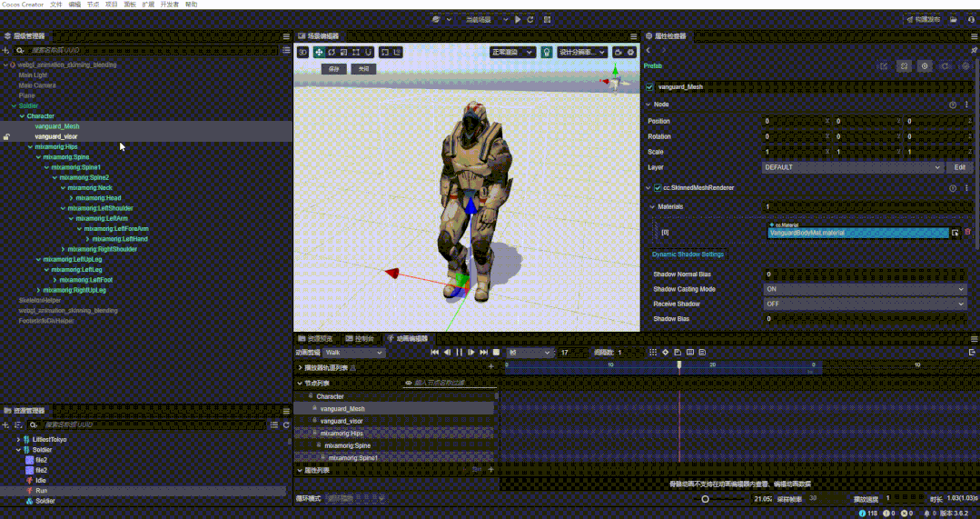Image resolution: width=980 pixels, height=519 pixels.
Task: Open scene camera settings icon
Action: [619, 53]
